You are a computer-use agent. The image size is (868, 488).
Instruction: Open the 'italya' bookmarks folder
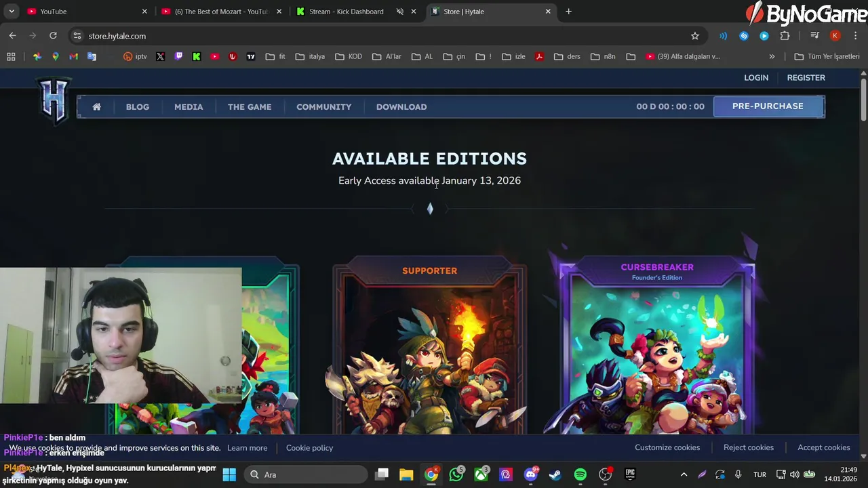[x=310, y=56]
